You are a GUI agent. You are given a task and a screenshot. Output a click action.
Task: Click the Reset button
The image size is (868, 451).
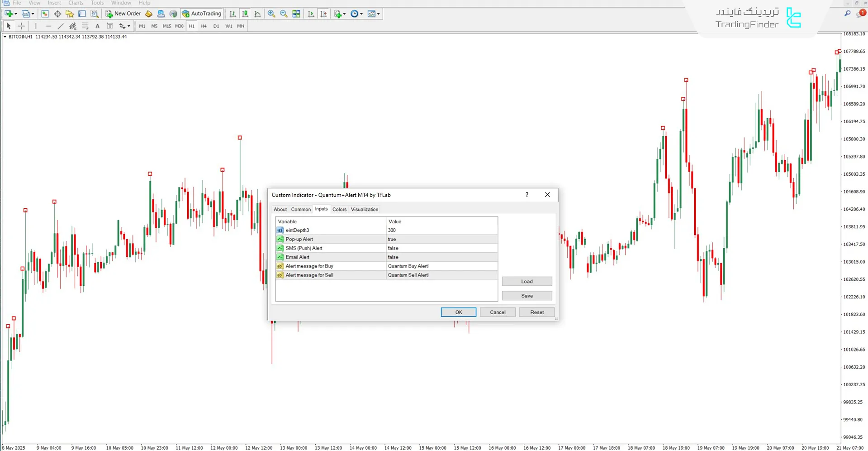(x=536, y=312)
